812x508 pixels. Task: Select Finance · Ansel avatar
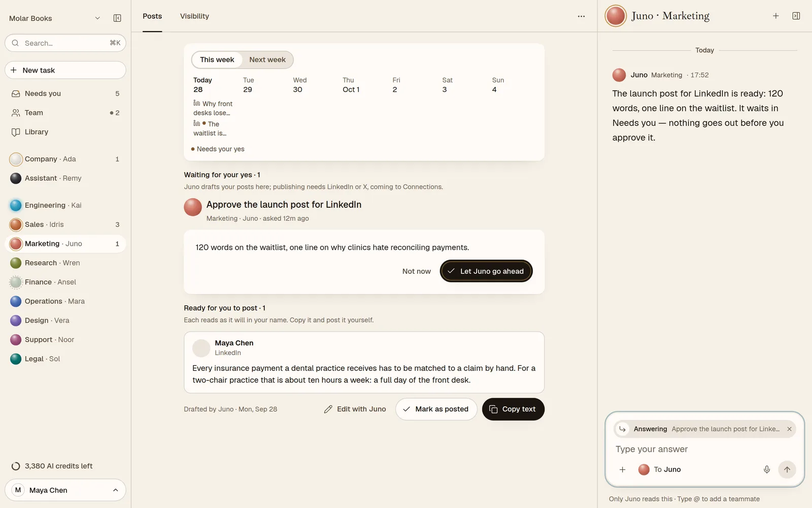click(x=16, y=282)
